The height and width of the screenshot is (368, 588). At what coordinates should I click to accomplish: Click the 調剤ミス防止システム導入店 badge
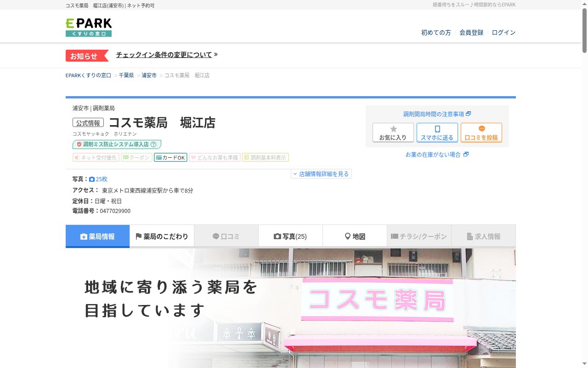point(117,144)
